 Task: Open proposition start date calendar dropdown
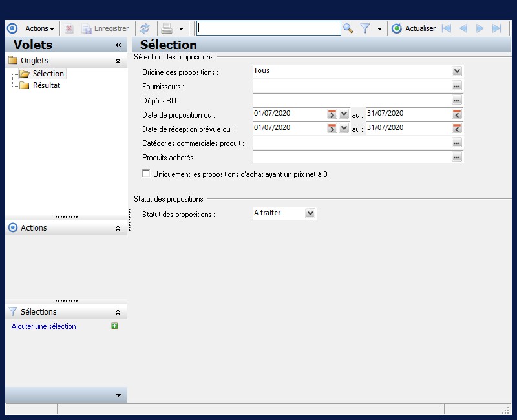click(x=344, y=114)
